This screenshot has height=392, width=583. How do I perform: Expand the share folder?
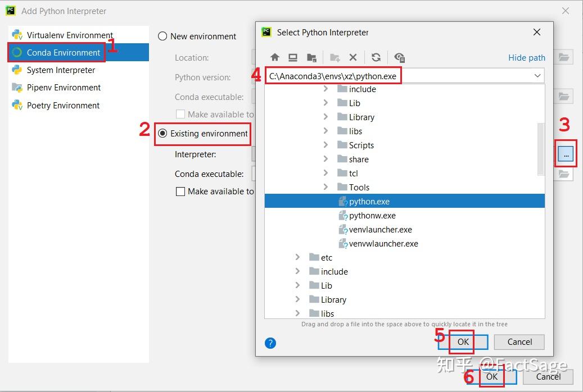point(326,159)
